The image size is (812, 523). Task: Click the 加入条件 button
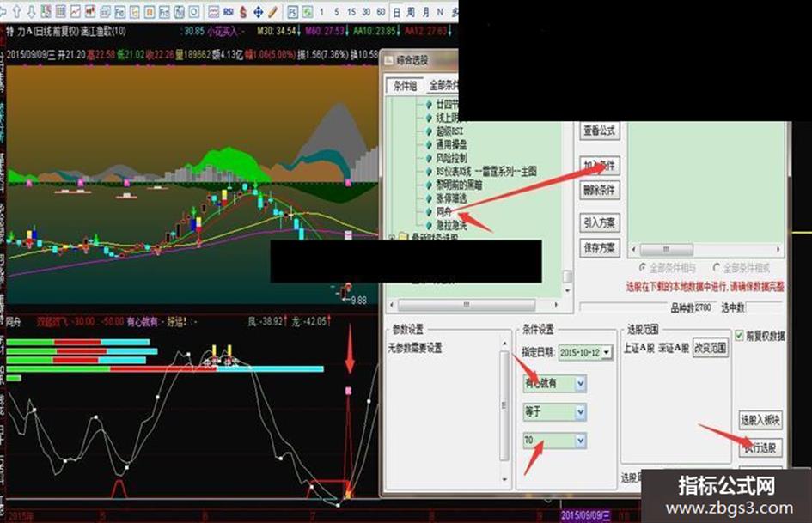599,166
